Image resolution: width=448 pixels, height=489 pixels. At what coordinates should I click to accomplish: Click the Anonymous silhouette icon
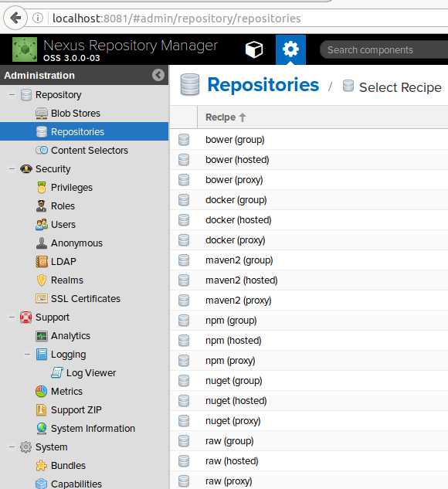42,243
